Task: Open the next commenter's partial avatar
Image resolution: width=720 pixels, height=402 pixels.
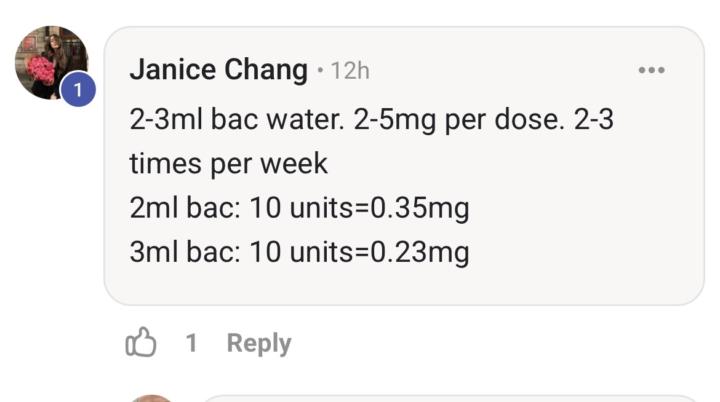Action: (x=152, y=398)
